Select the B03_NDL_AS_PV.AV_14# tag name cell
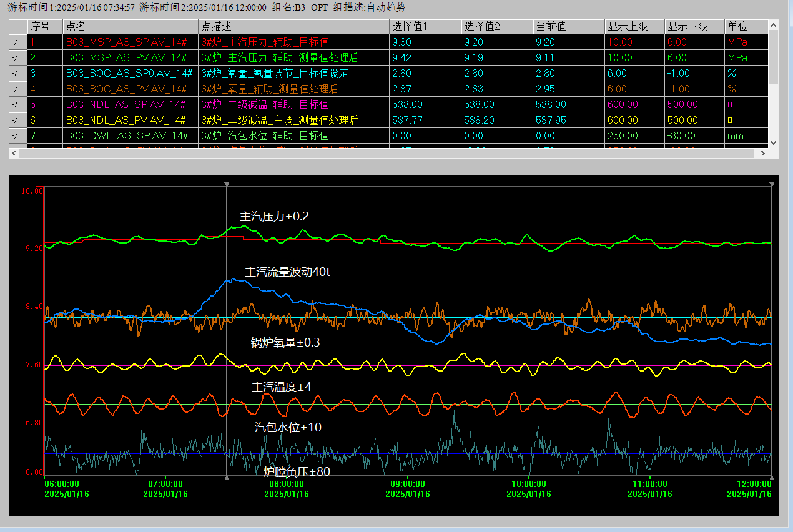The image size is (793, 532). (x=126, y=120)
